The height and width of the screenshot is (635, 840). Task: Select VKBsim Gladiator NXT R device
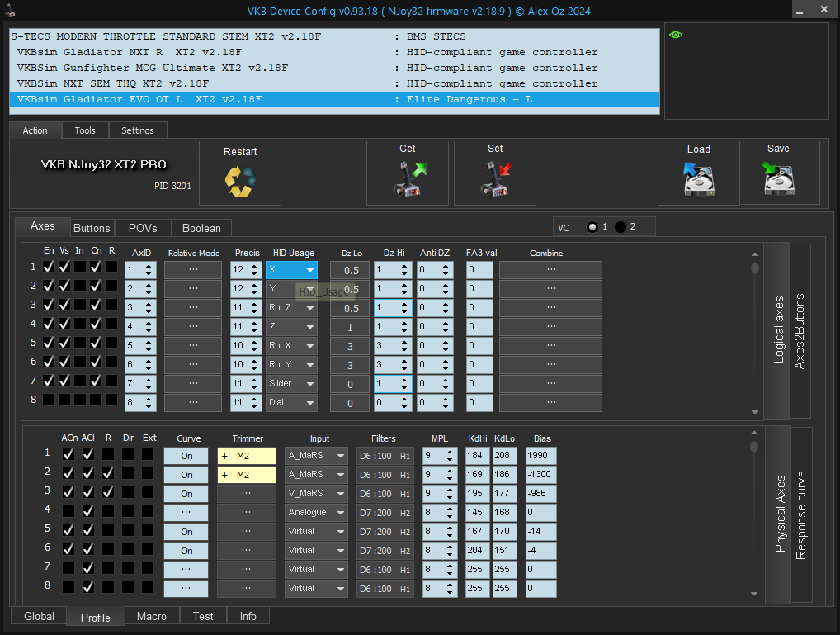click(x=334, y=52)
